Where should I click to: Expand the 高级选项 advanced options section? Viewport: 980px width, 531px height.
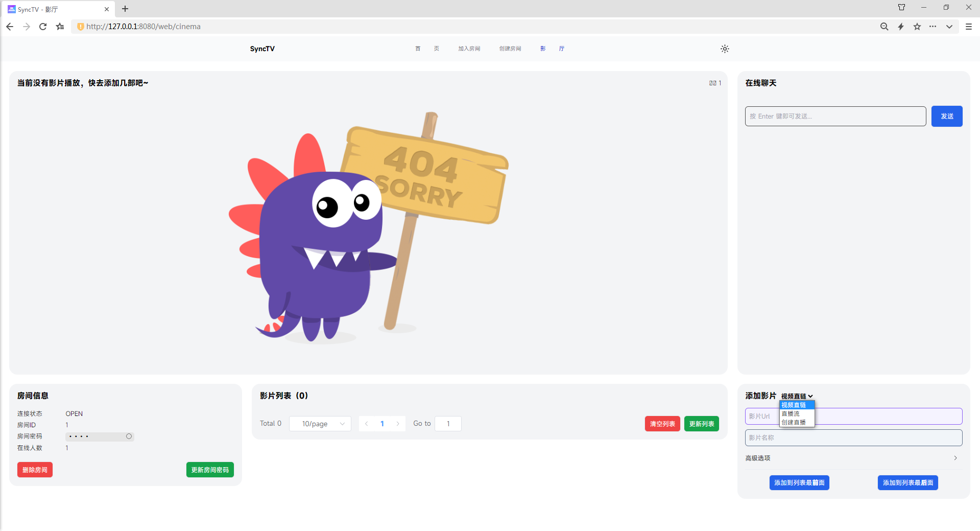(x=851, y=458)
